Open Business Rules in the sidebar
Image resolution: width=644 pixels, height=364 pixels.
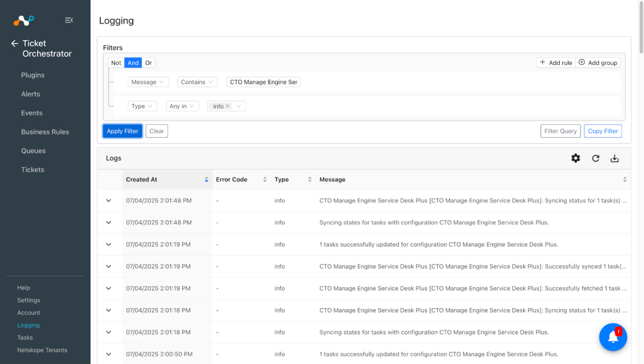pyautogui.click(x=45, y=132)
